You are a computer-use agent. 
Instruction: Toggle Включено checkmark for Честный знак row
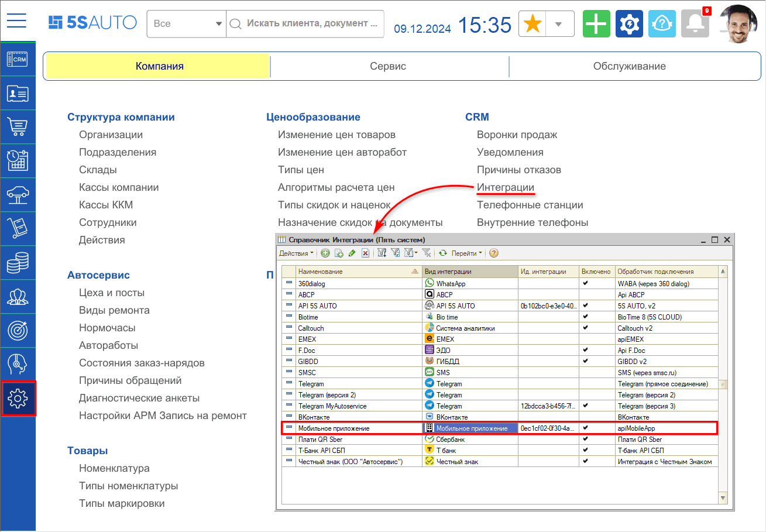tap(586, 461)
